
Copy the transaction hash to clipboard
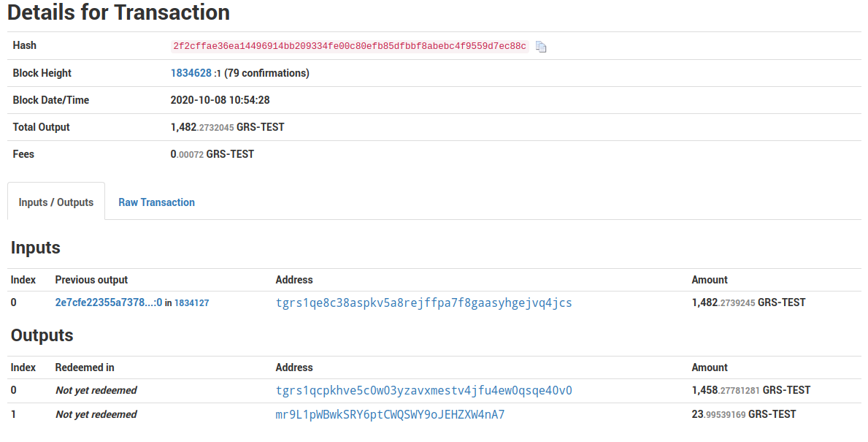[541, 46]
